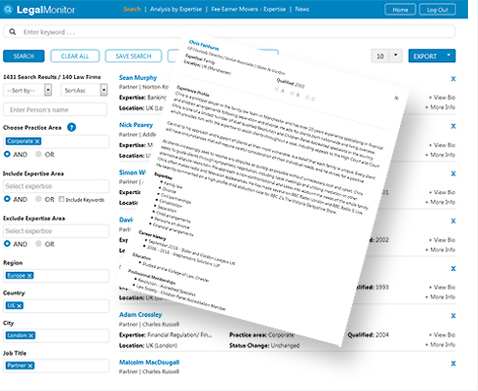Dismiss the result qualified 1993 with X
This screenshot has width=478, height=391.
(453, 268)
